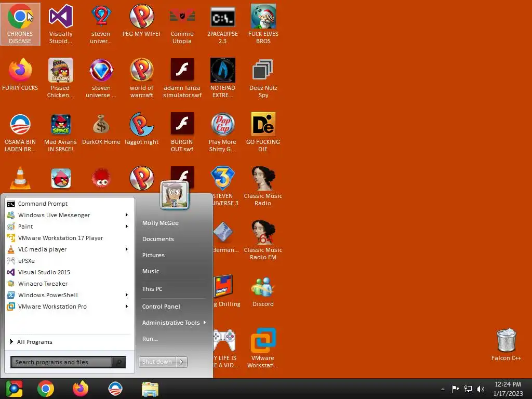Open the clock showing 12:24 PM
Screen dimensions: 532x399
point(508,389)
